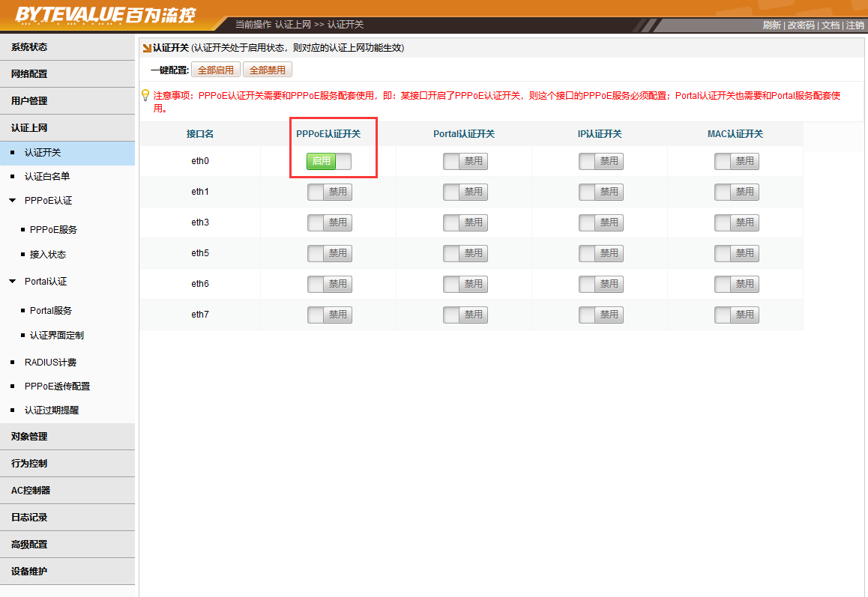Expand the 系统状态 sidebar section
This screenshot has height=597, width=868.
pyautogui.click(x=29, y=47)
